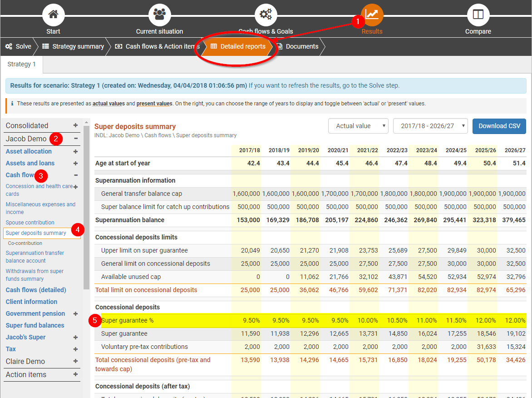Image resolution: width=532 pixels, height=398 pixels.
Task: Open the Actual value dropdown
Action: [358, 126]
